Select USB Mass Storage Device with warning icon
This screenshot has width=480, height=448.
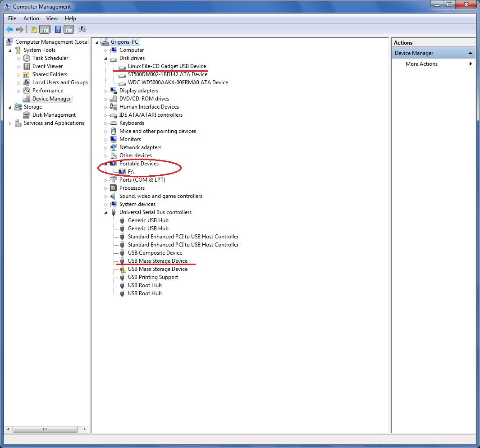coord(157,269)
